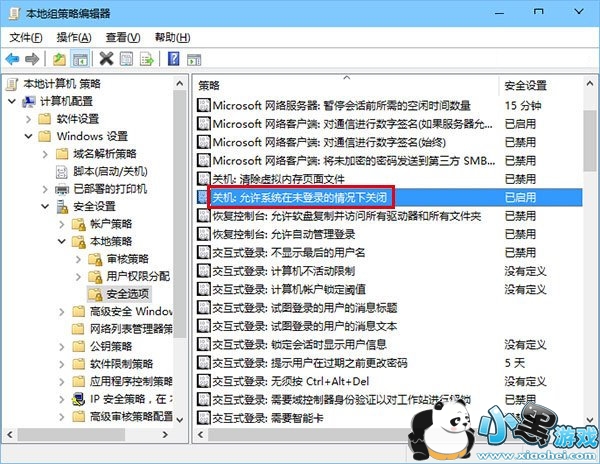Expand the 用户权限分配 node
Viewport: 600px width, 464px height.
[x=78, y=276]
